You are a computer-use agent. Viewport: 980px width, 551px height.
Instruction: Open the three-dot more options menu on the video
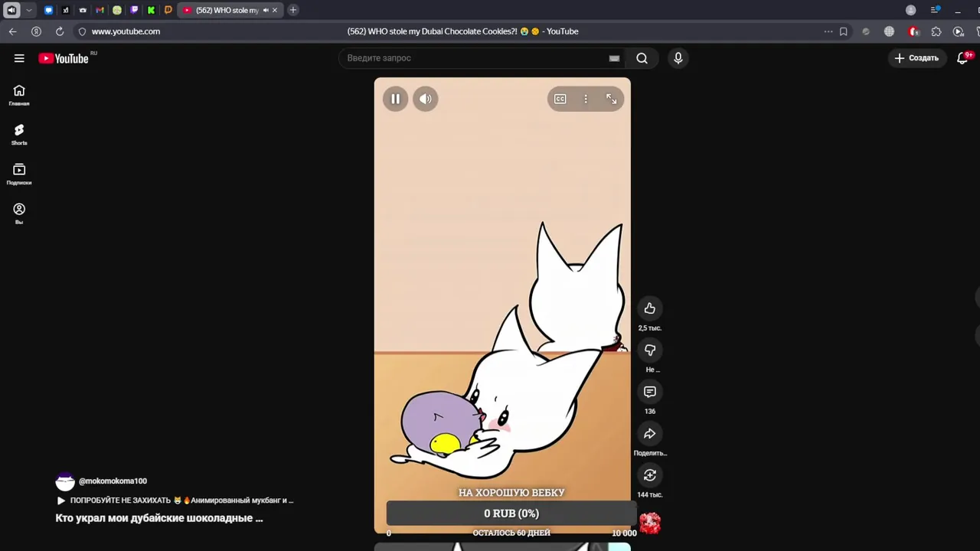coord(586,99)
